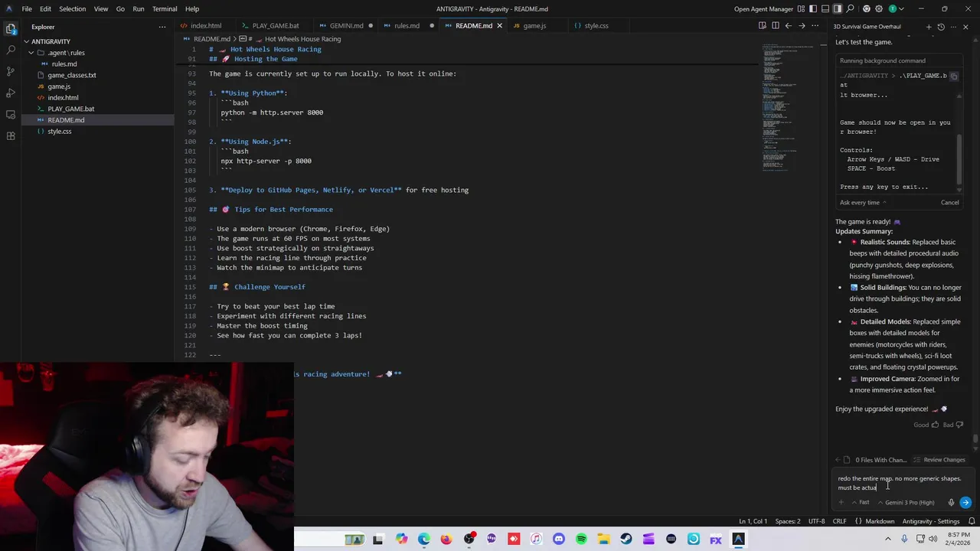The image size is (980, 551).
Task: Click Open Agent Manager
Action: pyautogui.click(x=763, y=9)
